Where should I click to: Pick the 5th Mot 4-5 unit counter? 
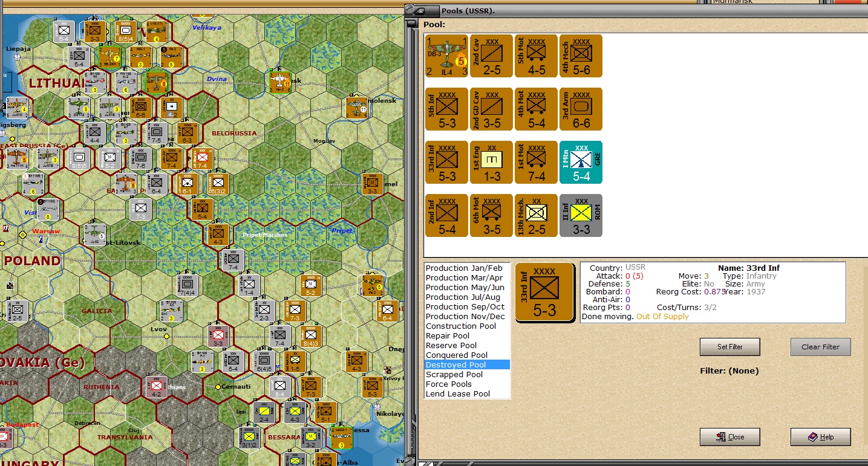point(536,56)
